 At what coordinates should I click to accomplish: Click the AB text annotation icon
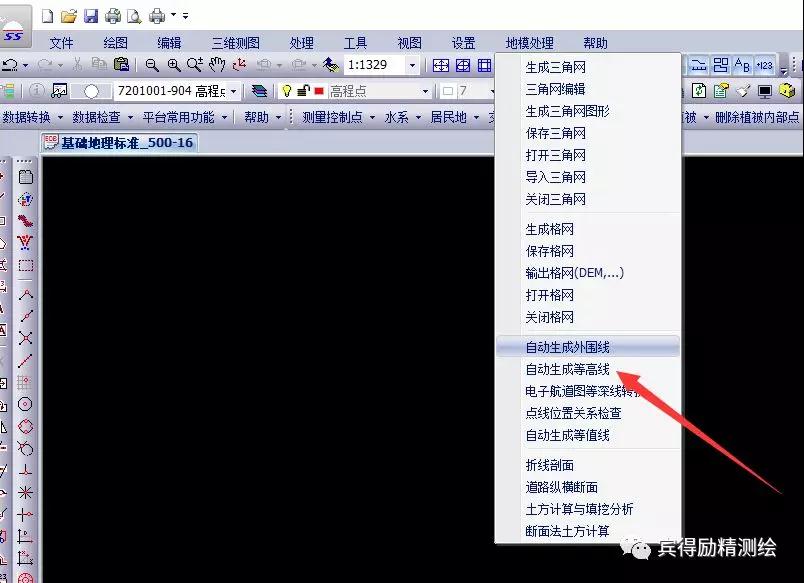743,65
